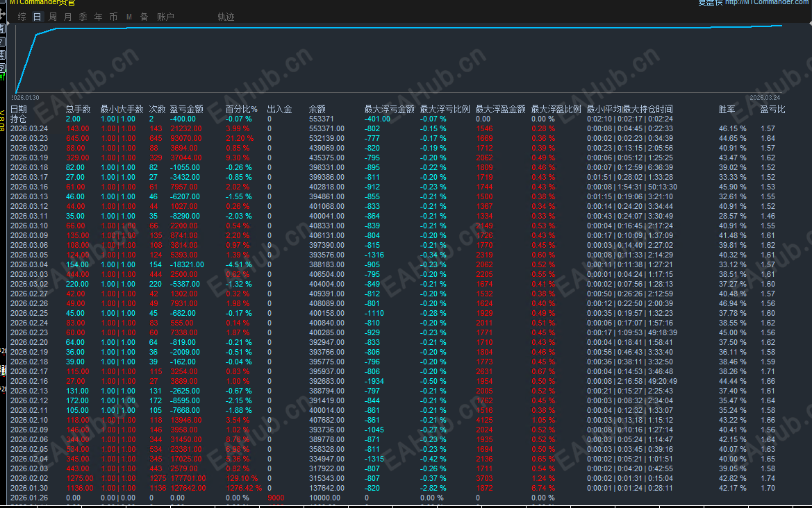
Task: Click the 2026.01.30 chart start date label
Action: pos(26,98)
